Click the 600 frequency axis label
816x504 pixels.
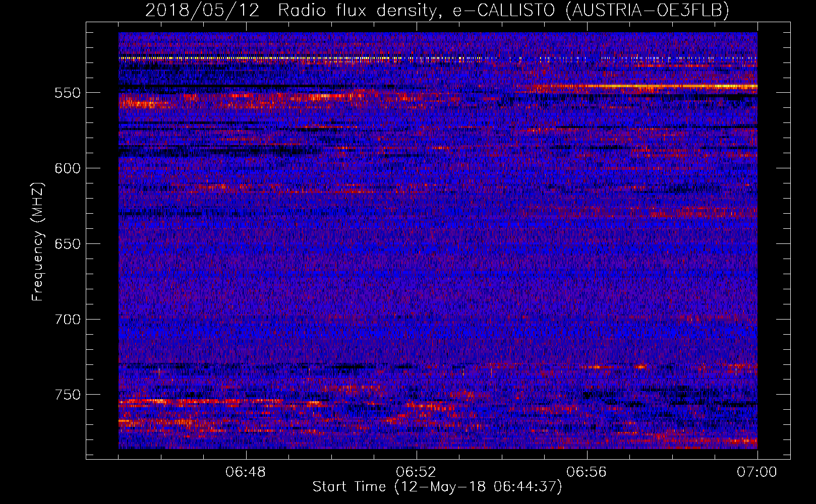point(68,168)
